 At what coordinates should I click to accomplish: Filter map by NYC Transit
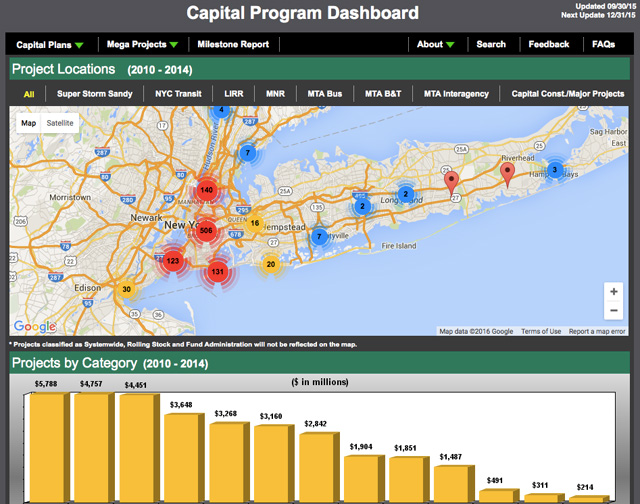[178, 94]
